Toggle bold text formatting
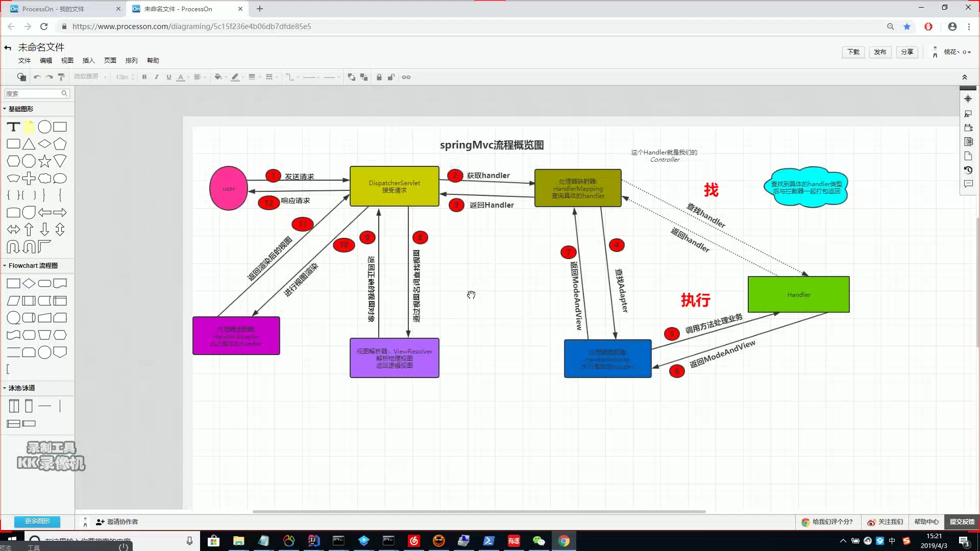This screenshot has width=980, height=551. tap(144, 77)
